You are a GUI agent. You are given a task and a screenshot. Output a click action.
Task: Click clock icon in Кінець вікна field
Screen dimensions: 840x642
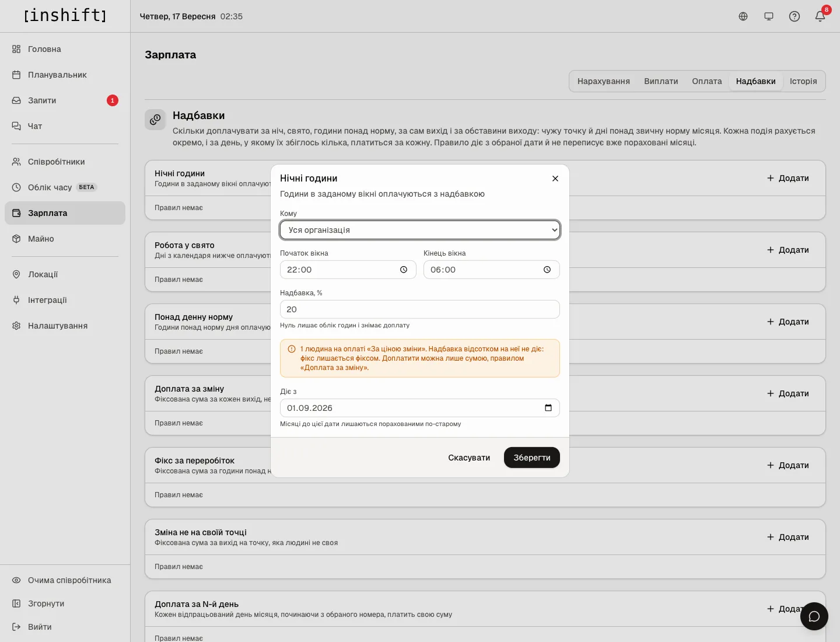(x=547, y=270)
